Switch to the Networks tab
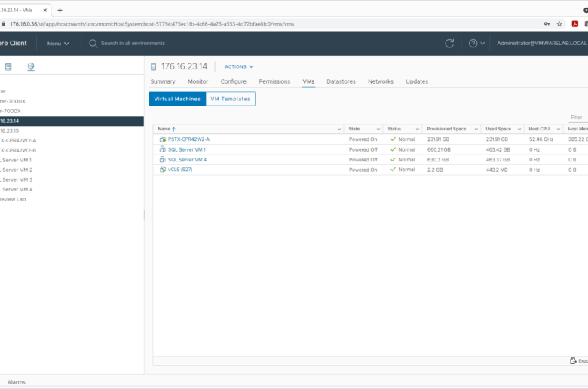This screenshot has width=588, height=389. tap(381, 81)
